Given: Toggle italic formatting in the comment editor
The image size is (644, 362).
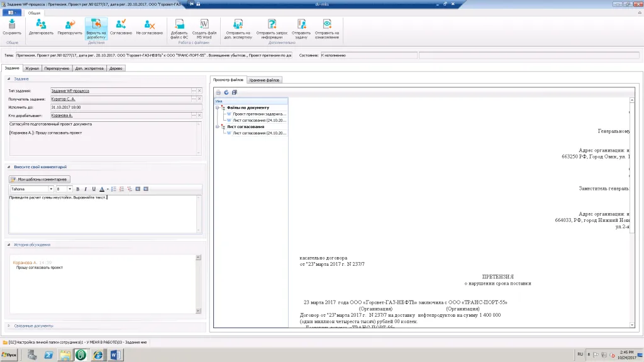Looking at the screenshot, I should 86,189.
